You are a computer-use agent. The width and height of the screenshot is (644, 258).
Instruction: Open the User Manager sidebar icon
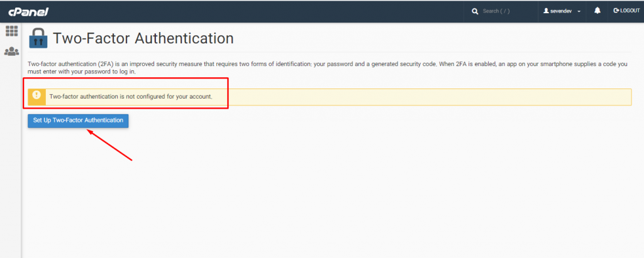click(11, 51)
